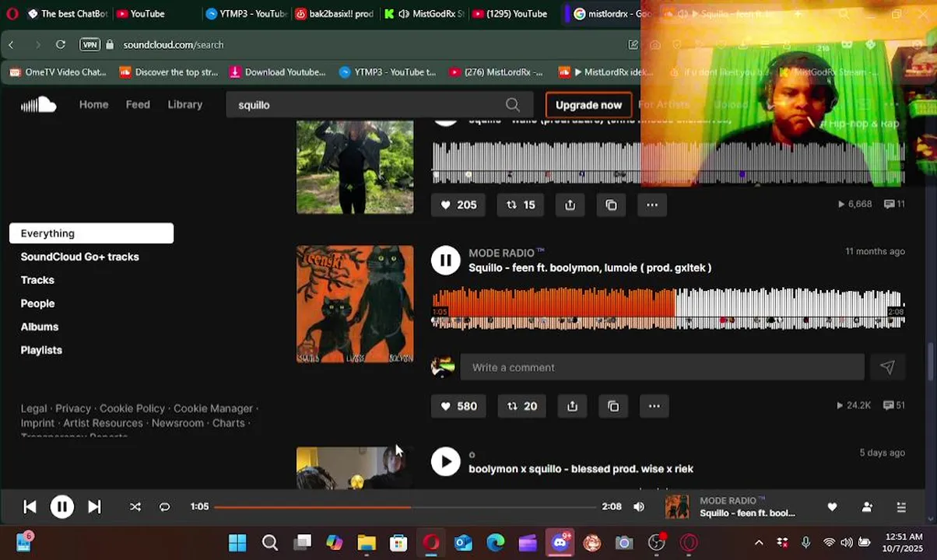Mute the volume in the player bar

(x=639, y=506)
